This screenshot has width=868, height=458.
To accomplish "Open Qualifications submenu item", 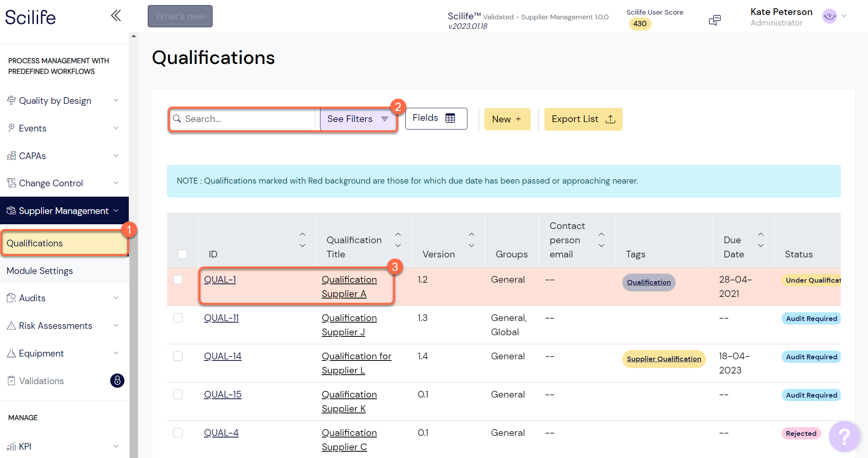I will pos(64,243).
